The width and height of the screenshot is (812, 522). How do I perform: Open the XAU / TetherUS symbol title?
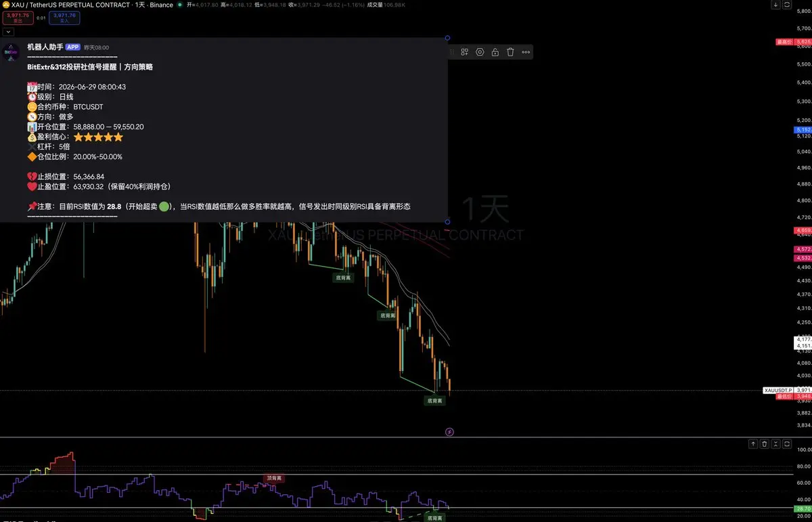92,5
